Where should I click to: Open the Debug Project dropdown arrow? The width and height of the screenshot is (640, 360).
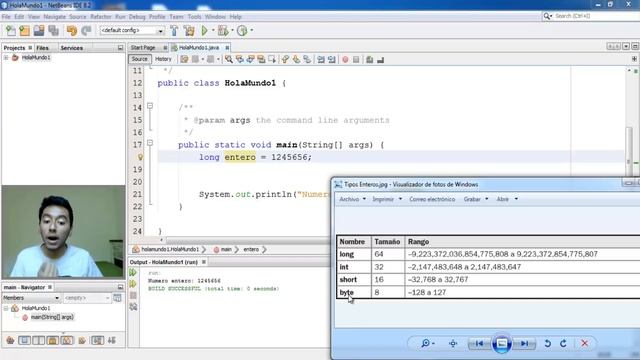[232, 31]
